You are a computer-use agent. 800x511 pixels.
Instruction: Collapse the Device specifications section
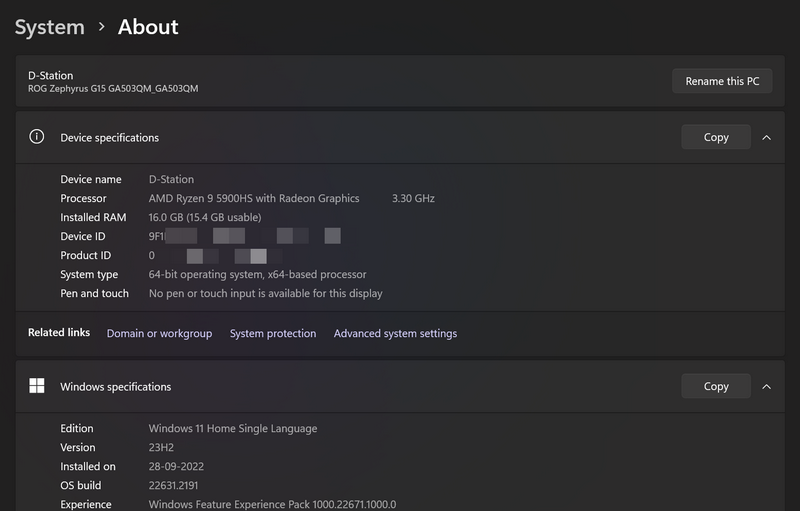tap(766, 137)
